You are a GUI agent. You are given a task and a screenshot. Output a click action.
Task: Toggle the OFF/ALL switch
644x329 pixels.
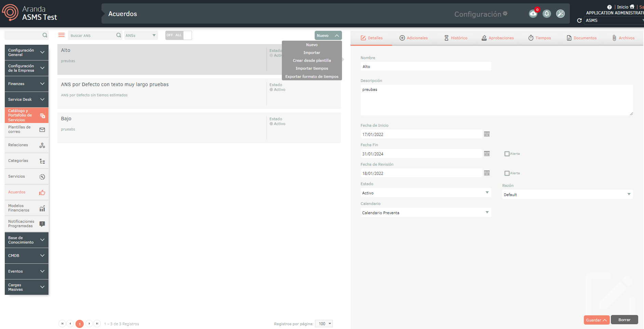(x=178, y=35)
